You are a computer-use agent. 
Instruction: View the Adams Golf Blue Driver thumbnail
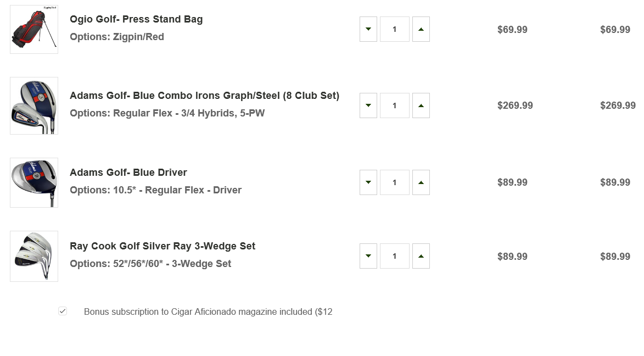34,182
